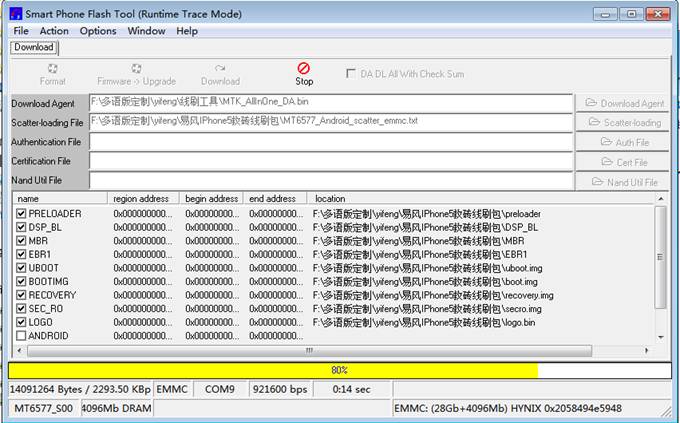Toggle the MBR partition checkbox

(21, 240)
